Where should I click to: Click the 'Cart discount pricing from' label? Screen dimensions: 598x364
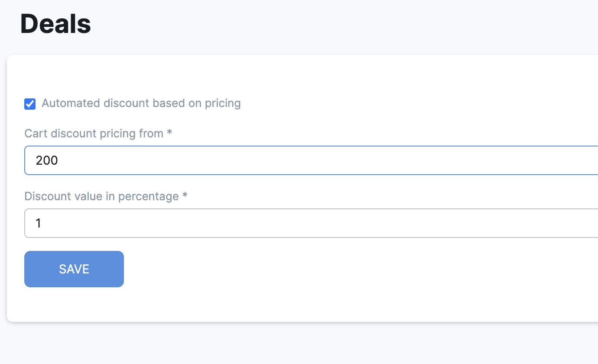(94, 133)
